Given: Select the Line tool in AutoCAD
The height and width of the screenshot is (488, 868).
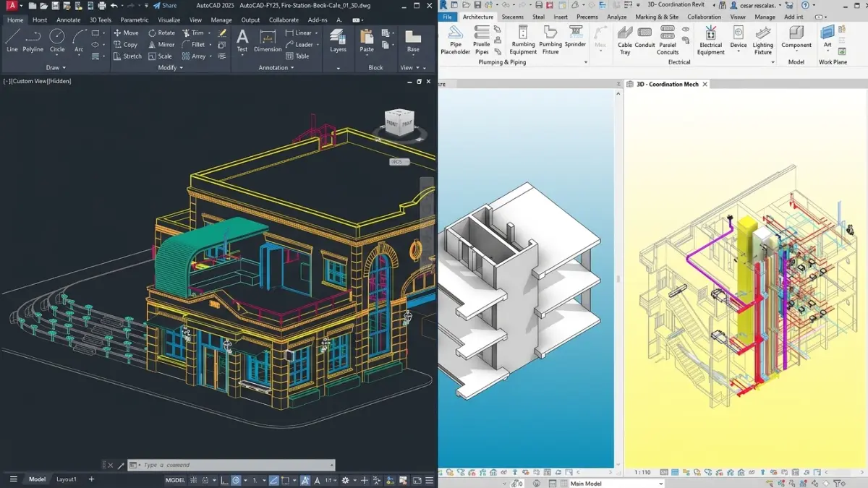Looking at the screenshot, I should click(12, 40).
